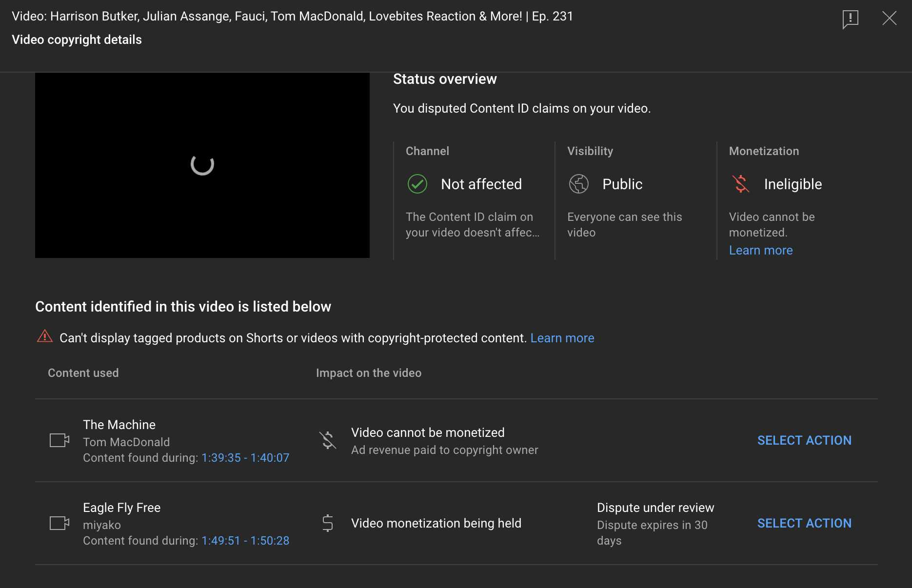Jump to timestamp 1:49:51 - 1:50:28
912x588 pixels.
tap(245, 541)
